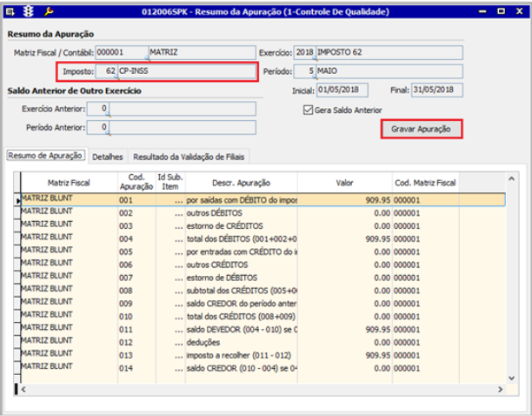Click the MAIO period description field
Viewport: 532px width, 416px height.
(x=389, y=71)
